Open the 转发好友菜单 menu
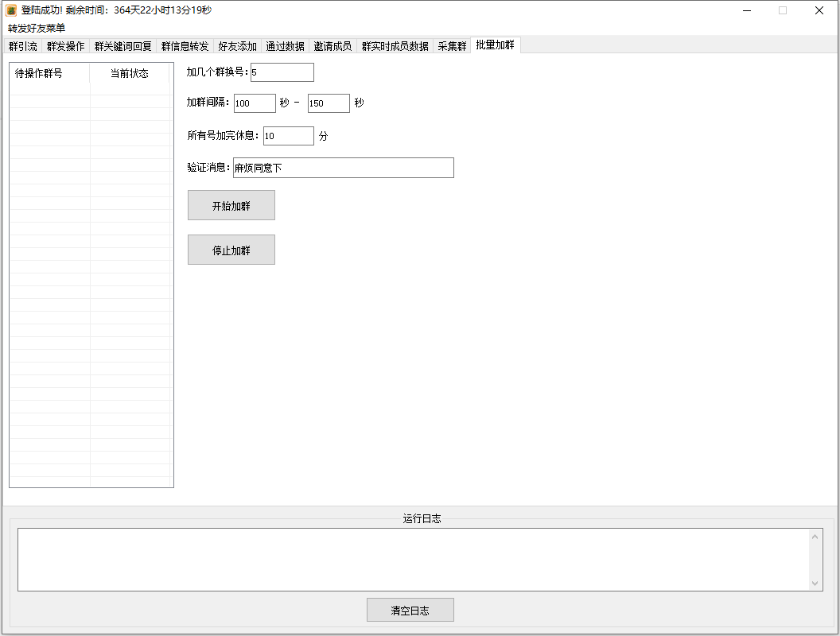The image size is (840, 636). 37,28
